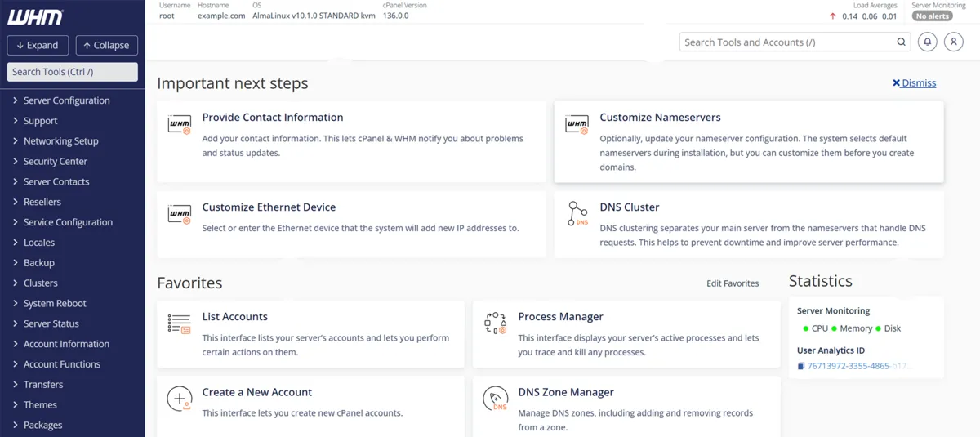Click the CPU green status dot
The width and height of the screenshot is (980, 437).
point(805,328)
